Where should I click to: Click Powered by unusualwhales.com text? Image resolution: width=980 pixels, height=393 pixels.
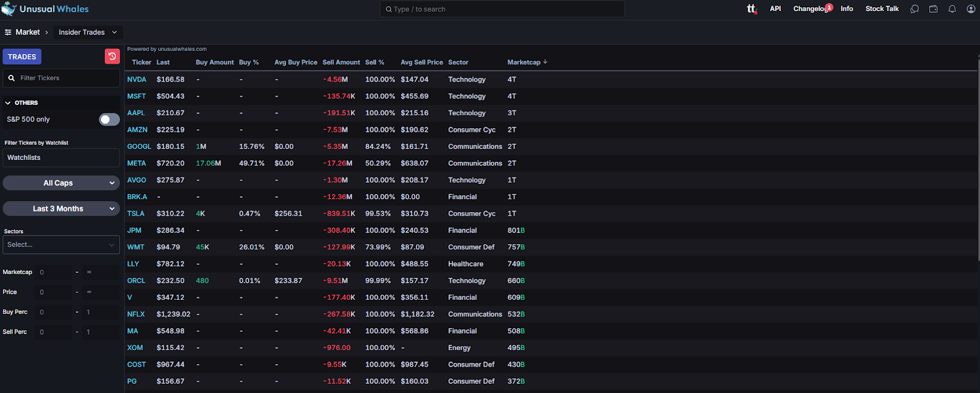[x=167, y=49]
